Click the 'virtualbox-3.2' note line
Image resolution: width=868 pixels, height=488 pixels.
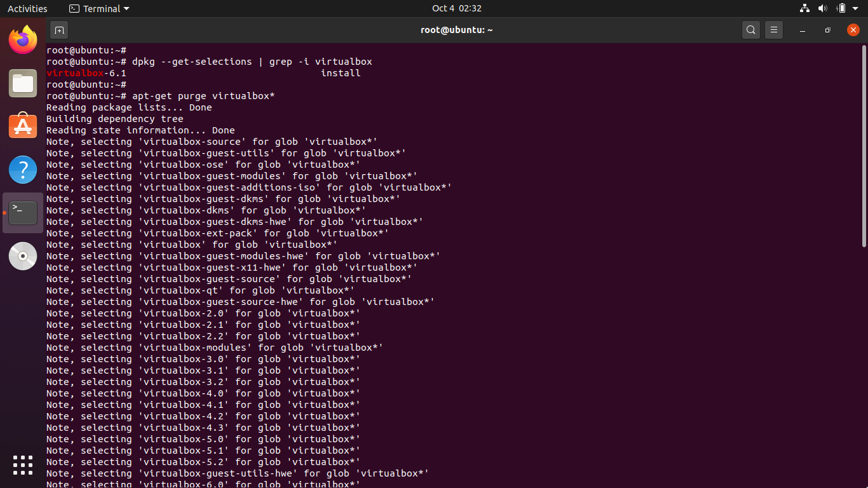tap(203, 382)
